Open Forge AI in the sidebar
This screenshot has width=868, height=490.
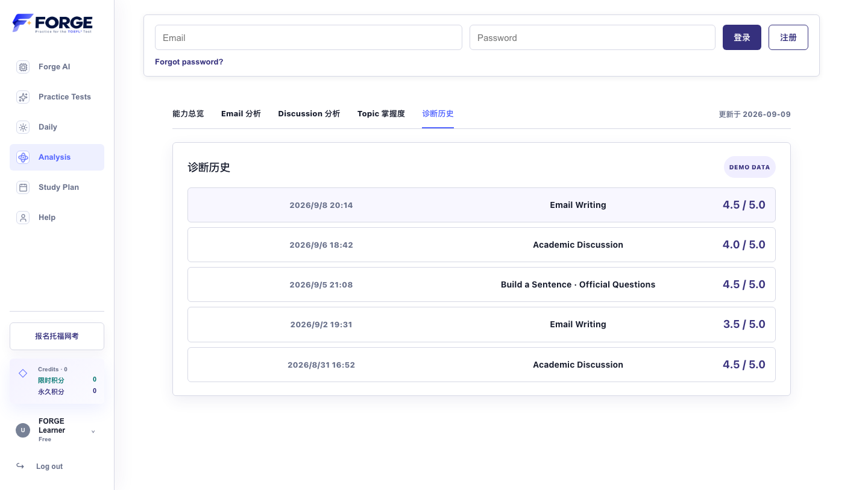click(57, 67)
